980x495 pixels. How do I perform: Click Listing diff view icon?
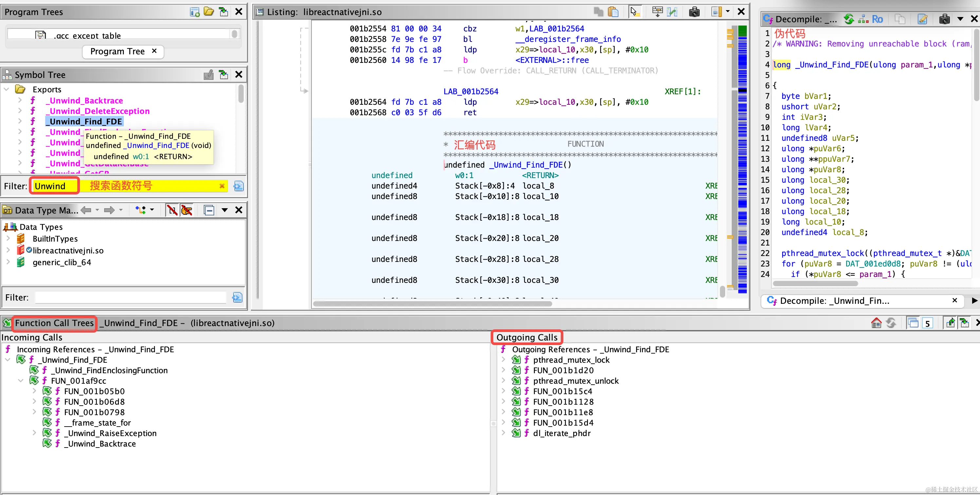click(x=672, y=12)
